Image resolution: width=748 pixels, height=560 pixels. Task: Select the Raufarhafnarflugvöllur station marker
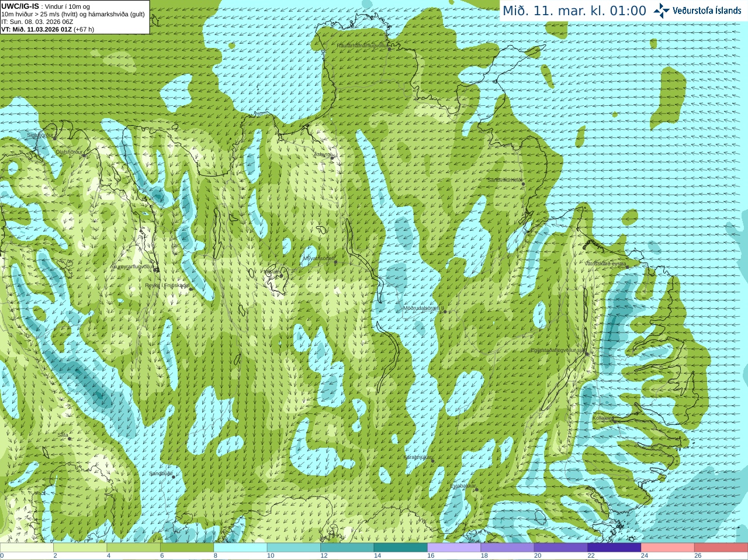390,49
